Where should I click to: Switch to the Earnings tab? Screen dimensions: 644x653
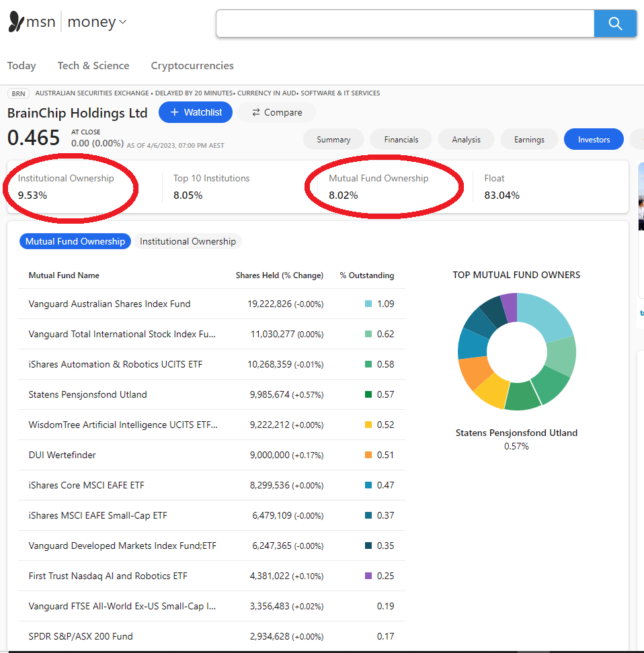pyautogui.click(x=529, y=140)
